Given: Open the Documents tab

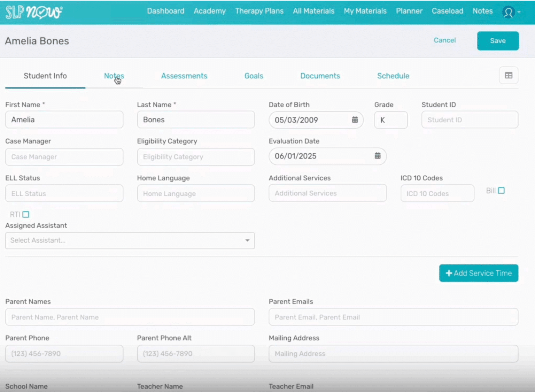Looking at the screenshot, I should [320, 76].
